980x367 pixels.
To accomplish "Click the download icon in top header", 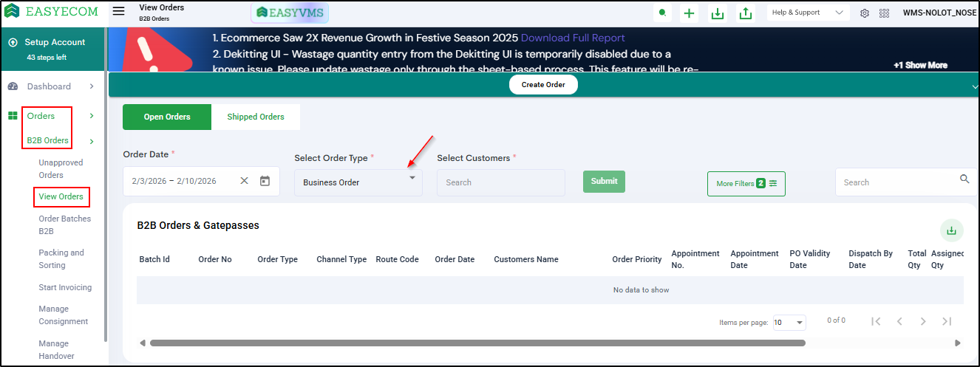I will [x=717, y=13].
